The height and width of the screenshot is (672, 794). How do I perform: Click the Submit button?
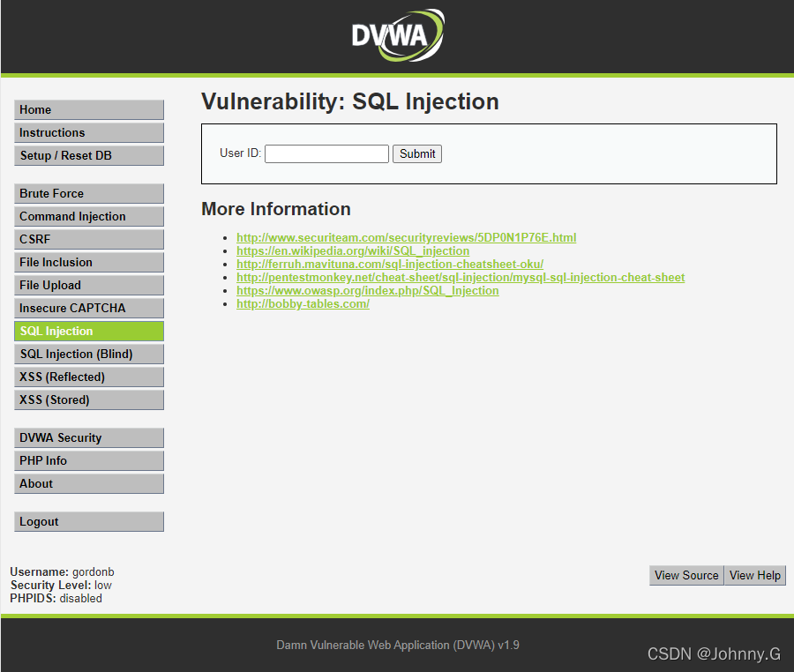pos(417,153)
